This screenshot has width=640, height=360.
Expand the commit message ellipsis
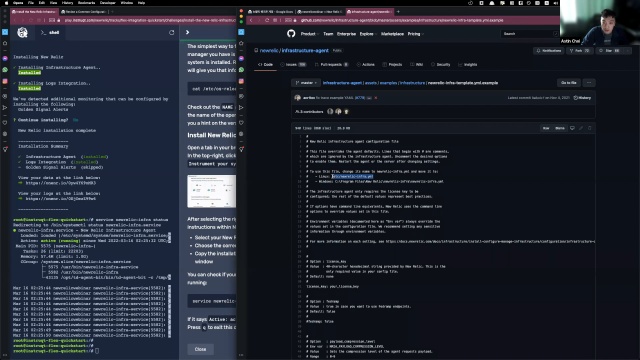point(369,98)
